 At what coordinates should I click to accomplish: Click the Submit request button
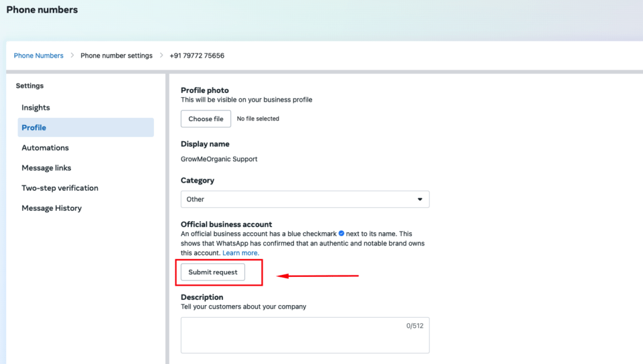point(213,272)
